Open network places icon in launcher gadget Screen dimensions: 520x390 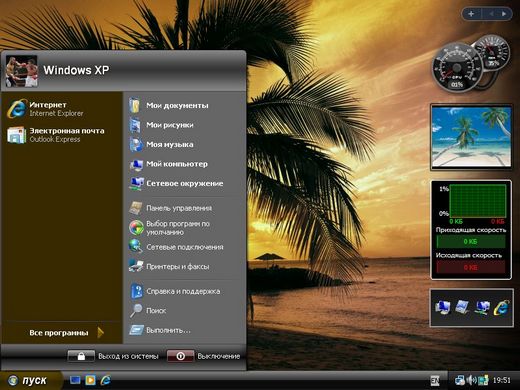pyautogui.click(x=482, y=307)
